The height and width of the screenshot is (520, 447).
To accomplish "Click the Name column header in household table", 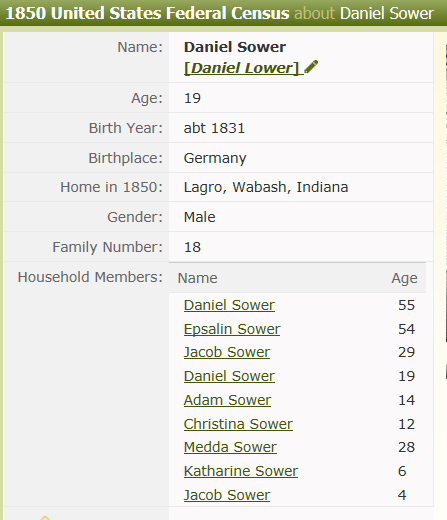I will click(x=198, y=278).
